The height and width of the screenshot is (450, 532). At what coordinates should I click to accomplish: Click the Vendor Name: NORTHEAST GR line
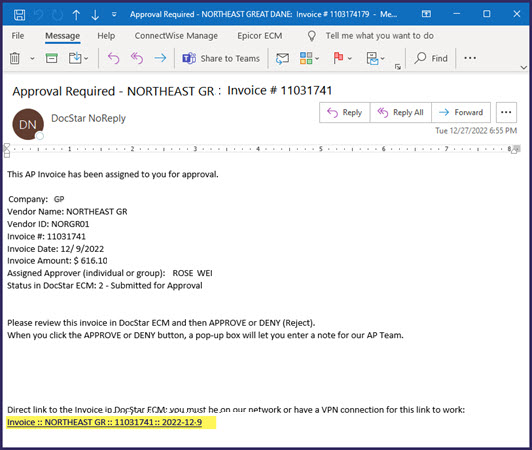[x=67, y=212]
